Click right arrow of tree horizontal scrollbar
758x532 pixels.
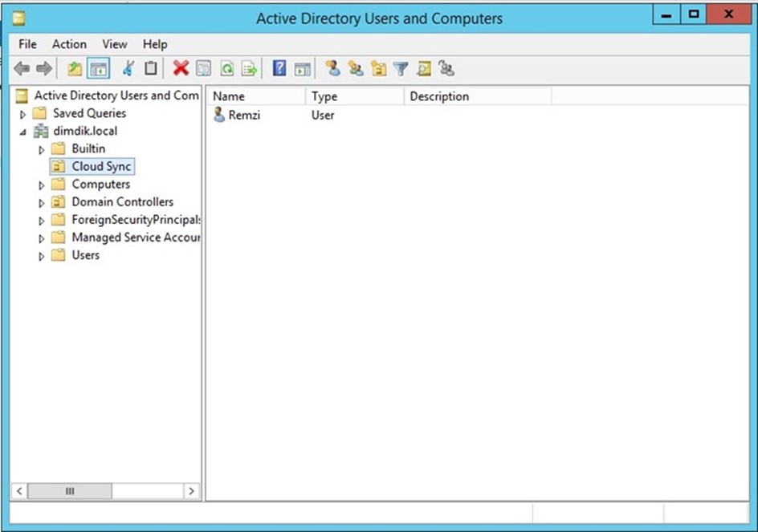pos(191,491)
